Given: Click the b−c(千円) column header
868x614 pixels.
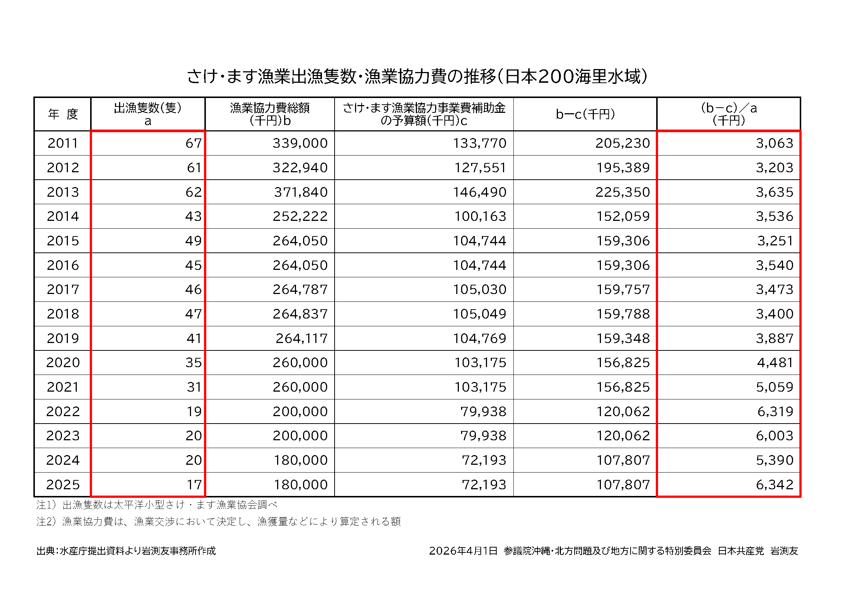Looking at the screenshot, I should tap(585, 114).
